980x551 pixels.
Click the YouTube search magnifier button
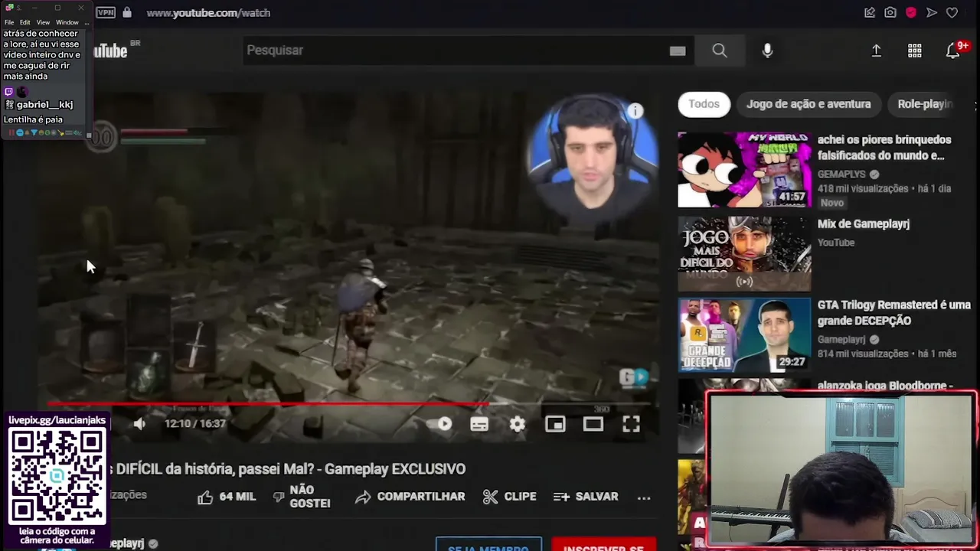719,51
